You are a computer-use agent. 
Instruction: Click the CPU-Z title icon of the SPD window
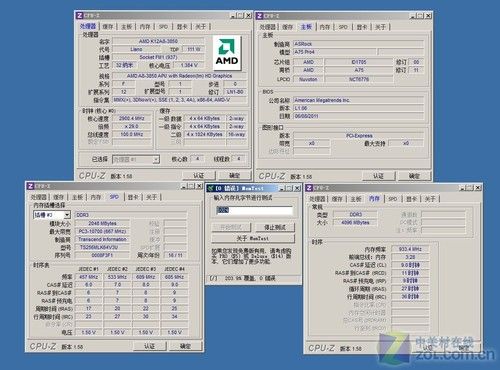point(30,186)
